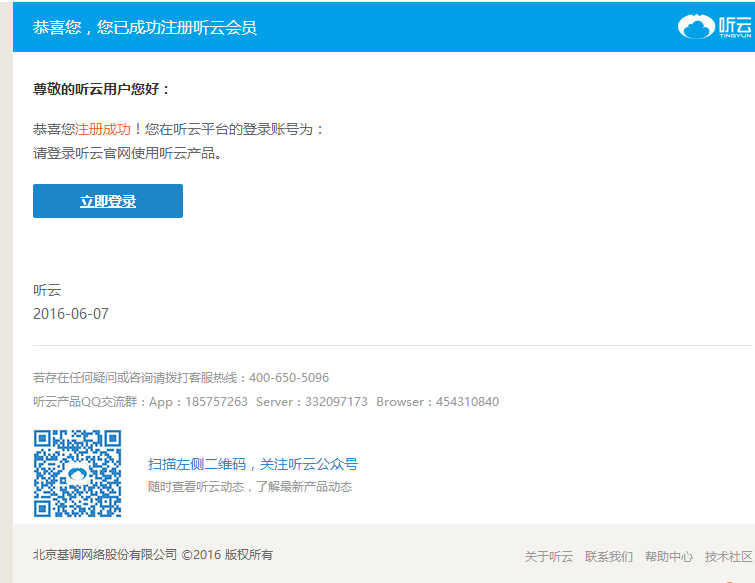
Task: Open the 联系我们 footer link
Action: point(609,557)
